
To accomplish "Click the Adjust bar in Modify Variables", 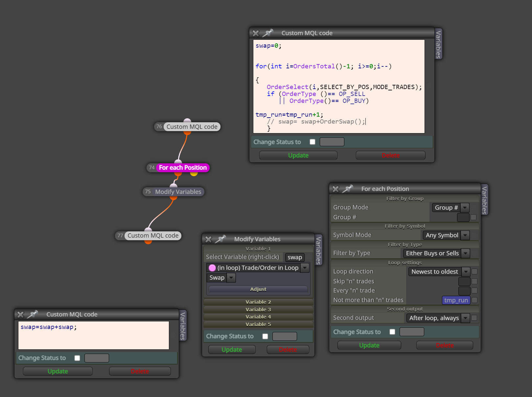I will click(x=258, y=289).
